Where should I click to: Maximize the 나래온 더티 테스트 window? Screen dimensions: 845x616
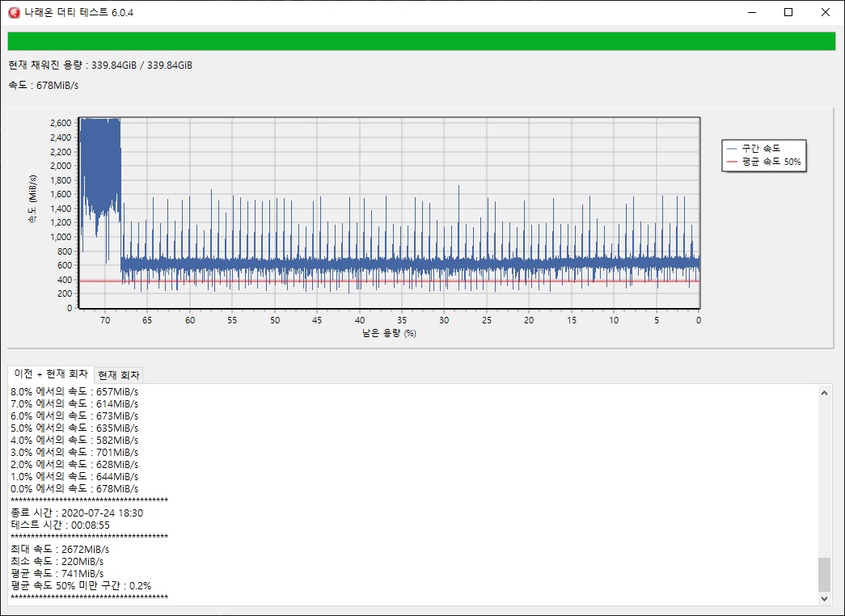(788, 12)
